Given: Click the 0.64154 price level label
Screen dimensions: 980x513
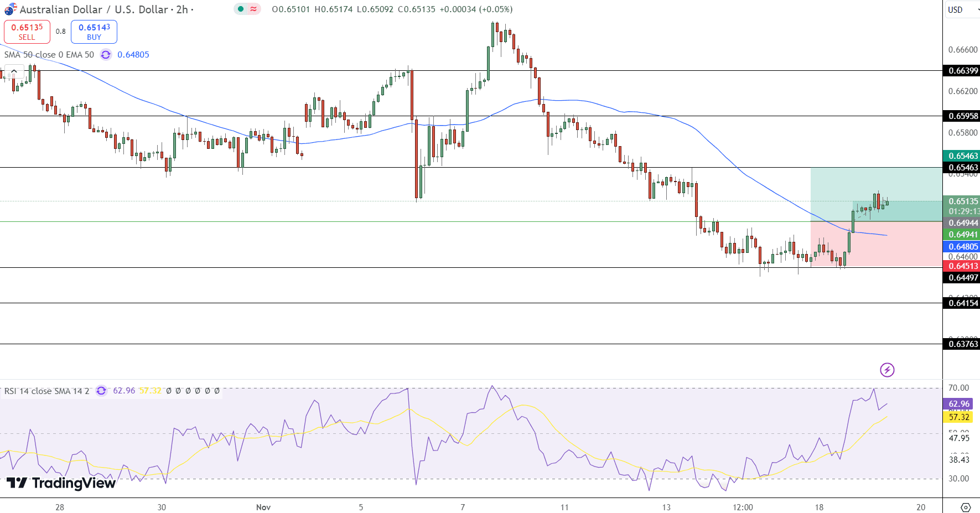Looking at the screenshot, I should (x=962, y=303).
